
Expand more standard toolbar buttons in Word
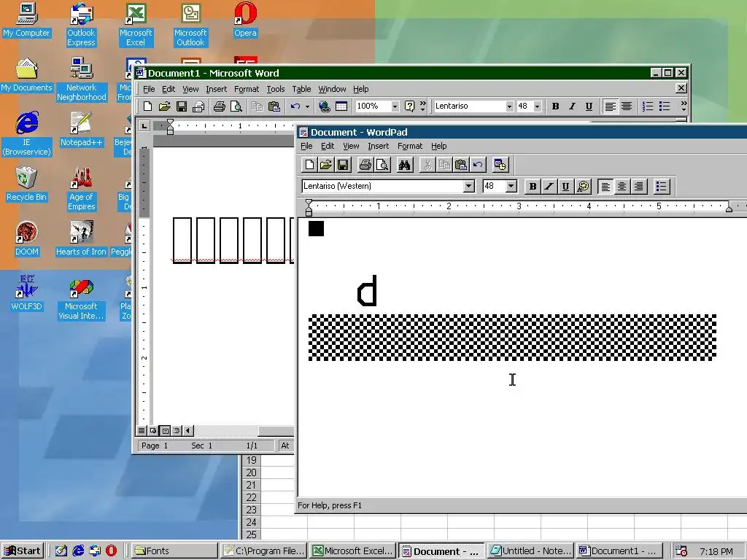coord(422,106)
